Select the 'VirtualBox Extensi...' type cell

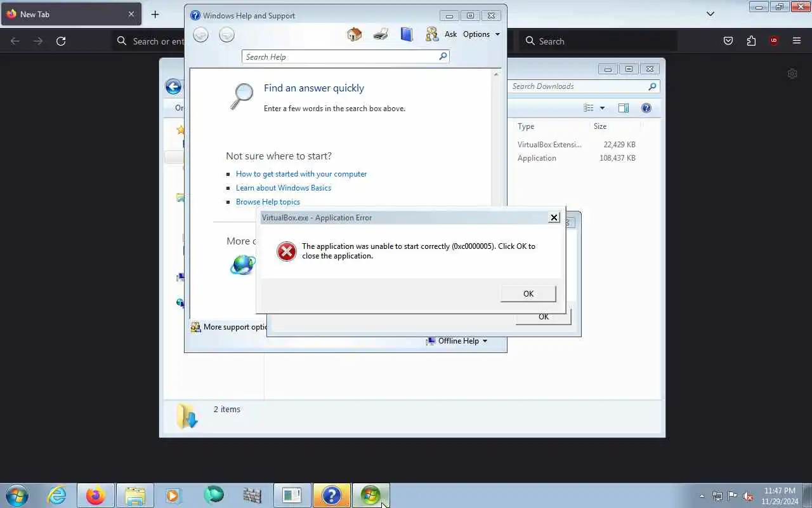point(549,145)
